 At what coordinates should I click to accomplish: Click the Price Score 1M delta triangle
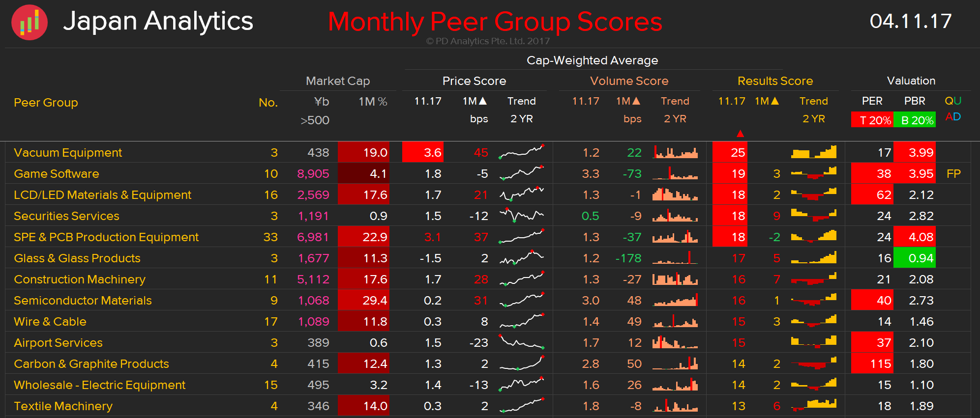tap(483, 101)
